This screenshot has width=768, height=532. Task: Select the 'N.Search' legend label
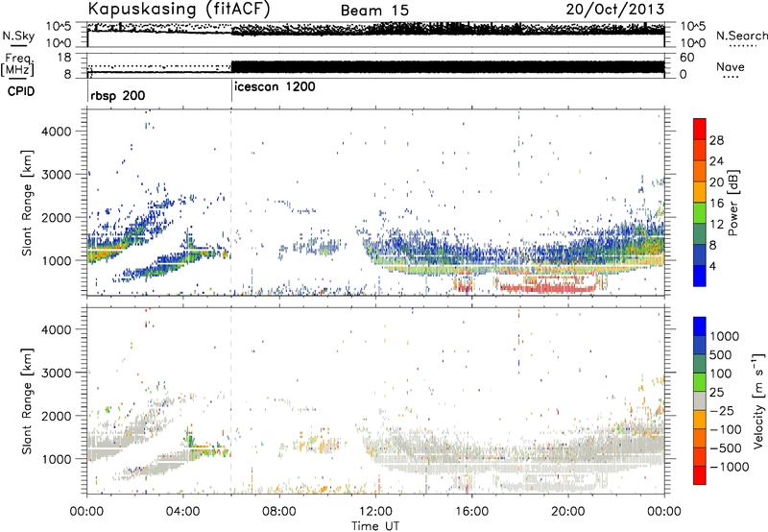(x=741, y=36)
